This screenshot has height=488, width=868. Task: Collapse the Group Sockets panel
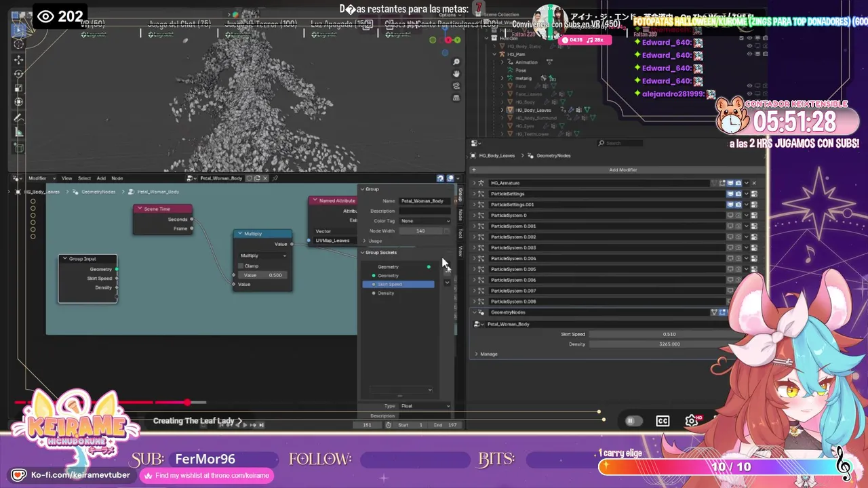tap(363, 253)
